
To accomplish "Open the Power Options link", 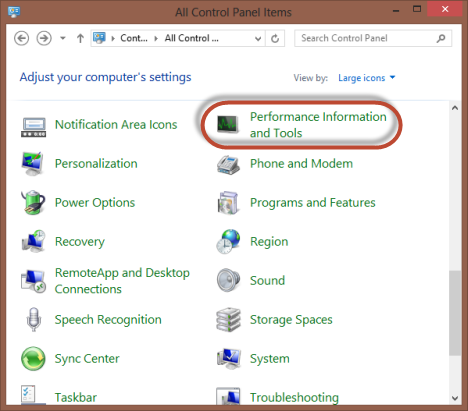I will pos(95,203).
